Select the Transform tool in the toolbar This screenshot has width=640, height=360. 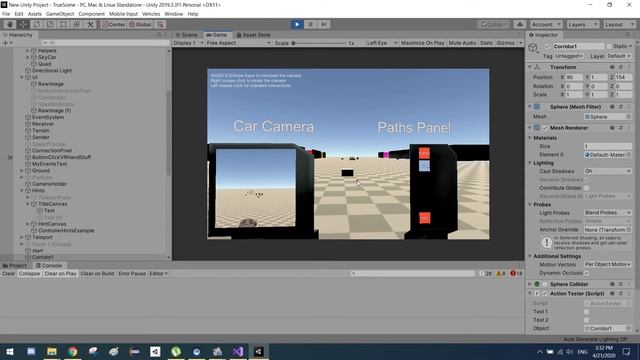[77, 24]
